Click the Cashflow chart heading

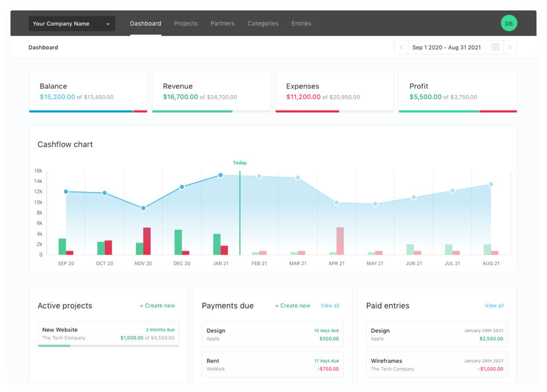[65, 144]
